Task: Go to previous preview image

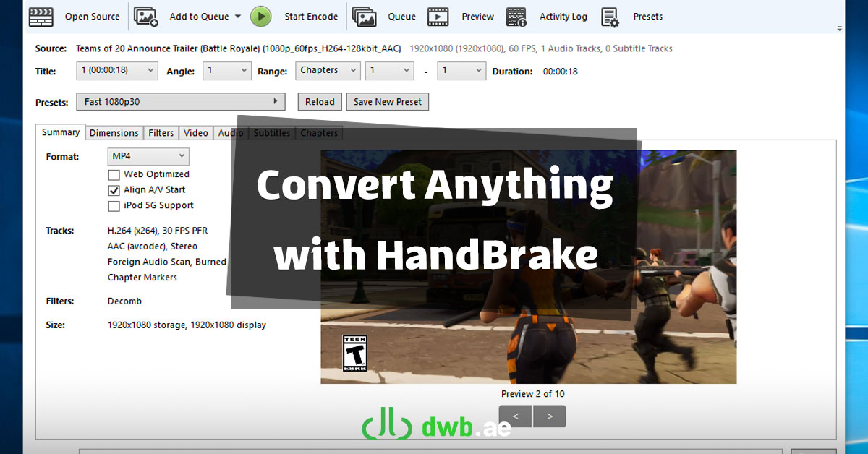Action: [515, 416]
